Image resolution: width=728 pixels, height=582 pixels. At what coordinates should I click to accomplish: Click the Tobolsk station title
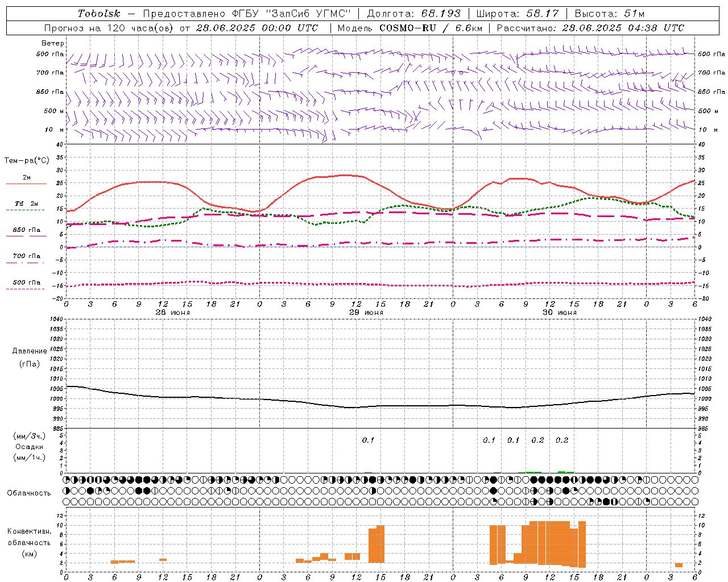pos(99,14)
